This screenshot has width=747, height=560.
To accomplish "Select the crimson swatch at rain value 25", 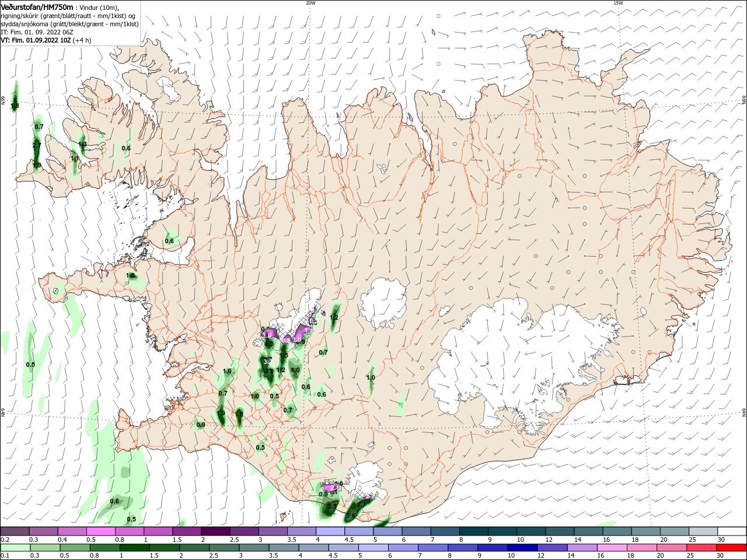I will (x=703, y=548).
